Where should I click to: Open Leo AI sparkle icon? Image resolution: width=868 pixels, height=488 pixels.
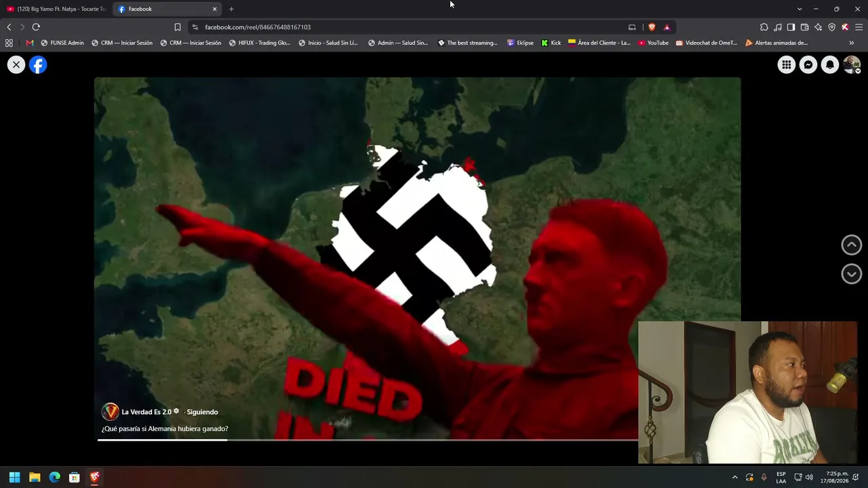(x=818, y=27)
